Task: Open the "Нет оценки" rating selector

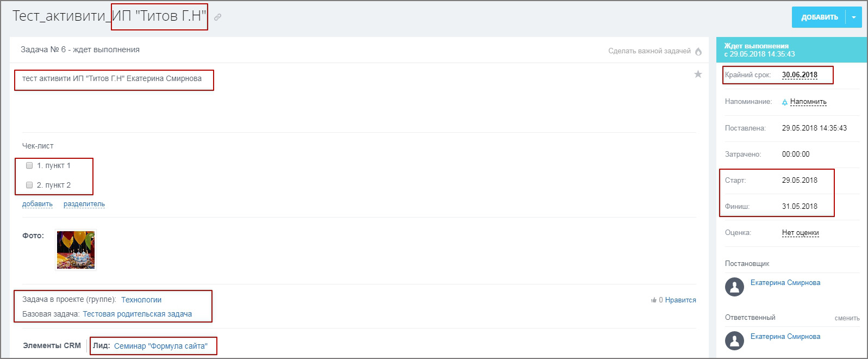Action: pyautogui.click(x=800, y=233)
